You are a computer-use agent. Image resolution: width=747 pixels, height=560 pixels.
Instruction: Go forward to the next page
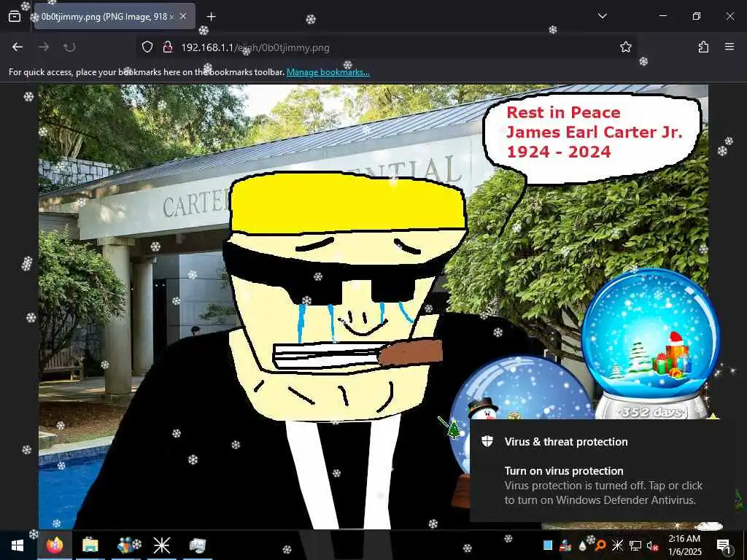click(x=43, y=47)
